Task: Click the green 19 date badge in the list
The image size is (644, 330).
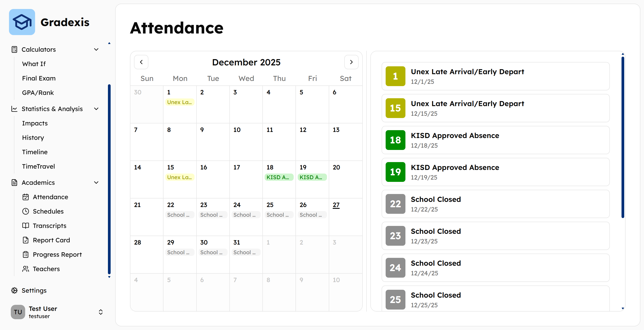Action: (395, 172)
